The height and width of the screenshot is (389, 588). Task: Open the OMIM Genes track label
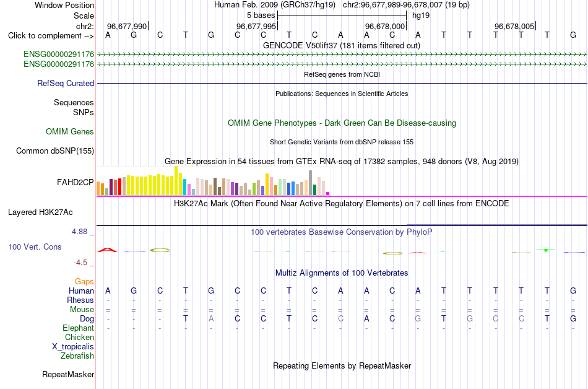[69, 132]
